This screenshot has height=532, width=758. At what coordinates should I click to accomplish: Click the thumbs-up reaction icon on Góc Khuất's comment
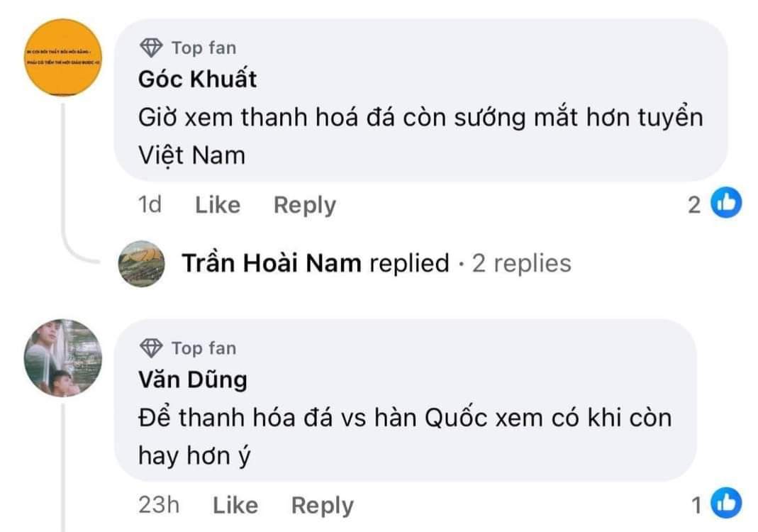pos(726,204)
